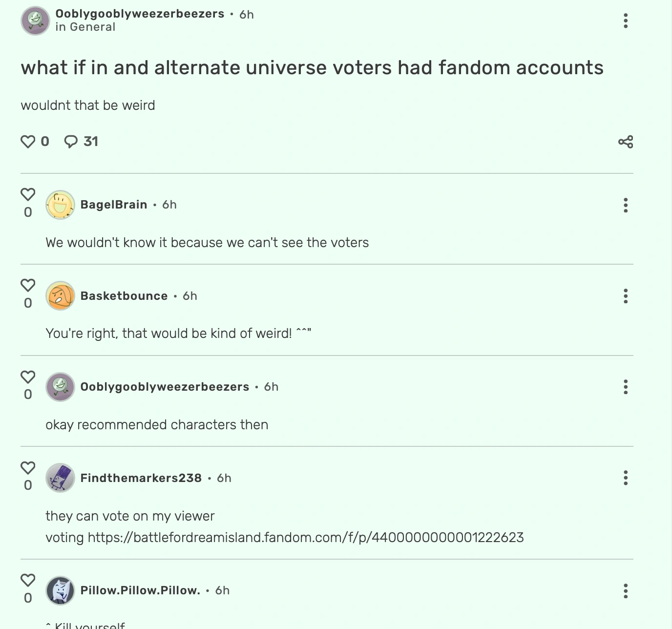This screenshot has width=672, height=629.
Task: Click Pillow.Pillow.Pillow.'s avatar
Action: coord(60,589)
